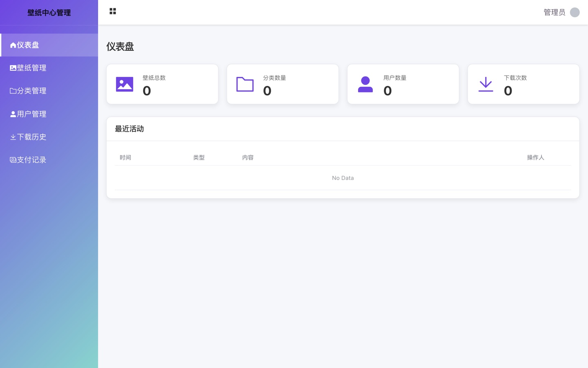Screen dimensions: 588x368
Task: Go to 壁纸管理 in the sidebar
Action: [x=49, y=68]
